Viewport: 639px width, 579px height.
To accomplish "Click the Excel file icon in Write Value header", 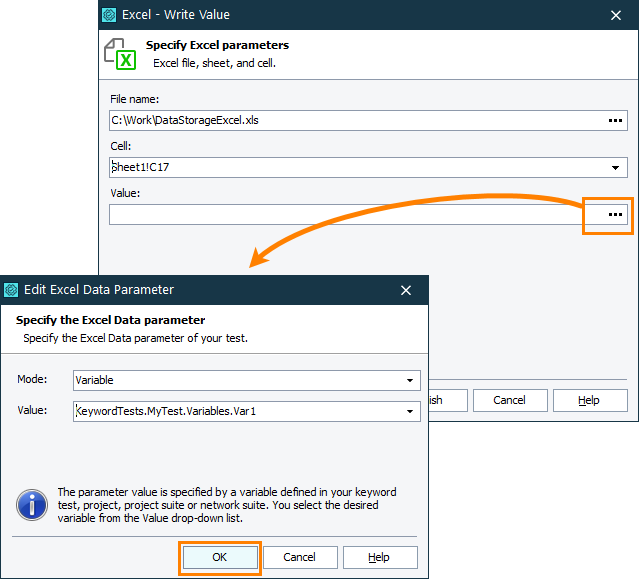I will click(x=120, y=54).
